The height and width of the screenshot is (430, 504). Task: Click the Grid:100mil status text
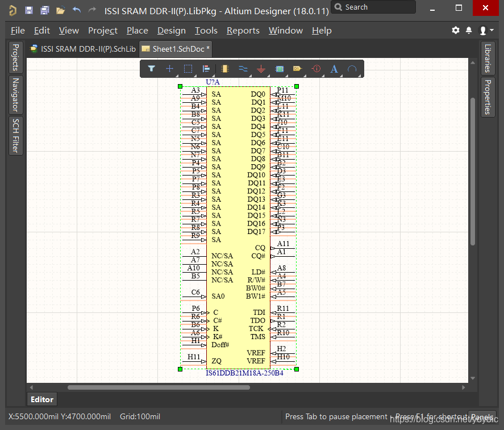[140, 417]
